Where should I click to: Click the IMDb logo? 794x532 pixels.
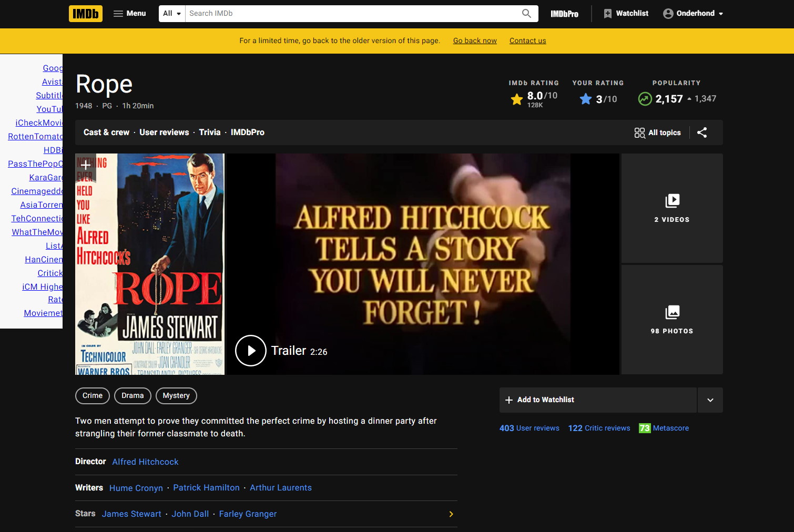coord(86,14)
